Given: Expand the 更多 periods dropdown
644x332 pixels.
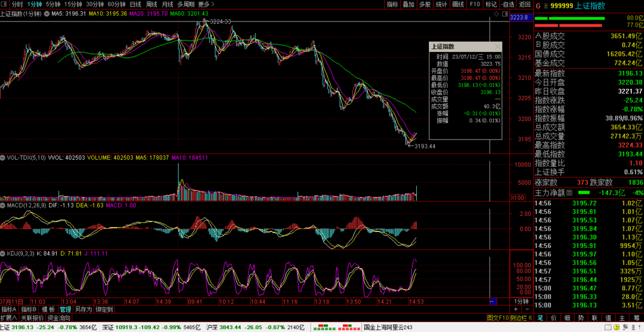Looking at the screenshot, I should click(x=206, y=5).
